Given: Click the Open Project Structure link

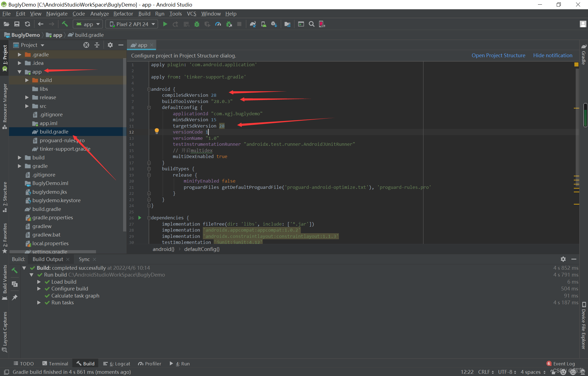Looking at the screenshot, I should (498, 55).
